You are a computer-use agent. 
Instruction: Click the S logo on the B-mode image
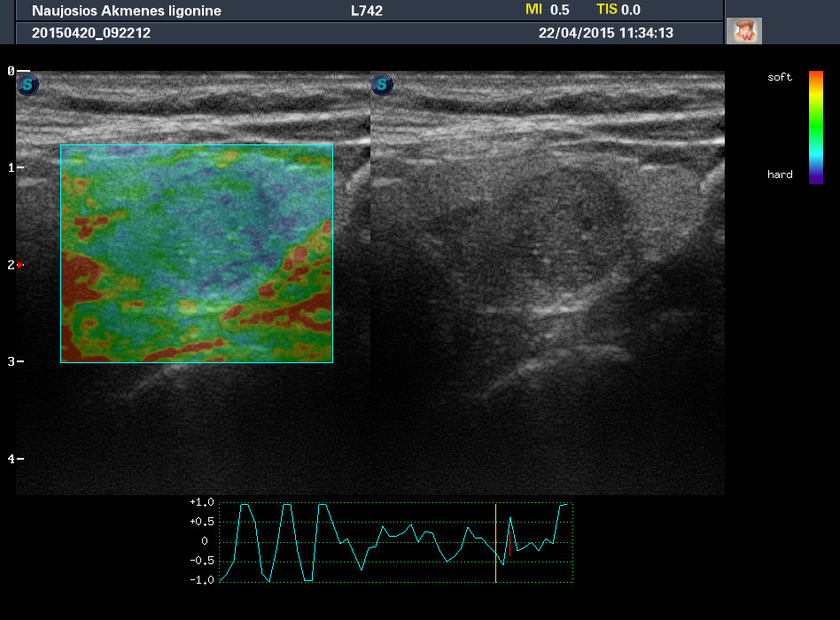[x=382, y=85]
